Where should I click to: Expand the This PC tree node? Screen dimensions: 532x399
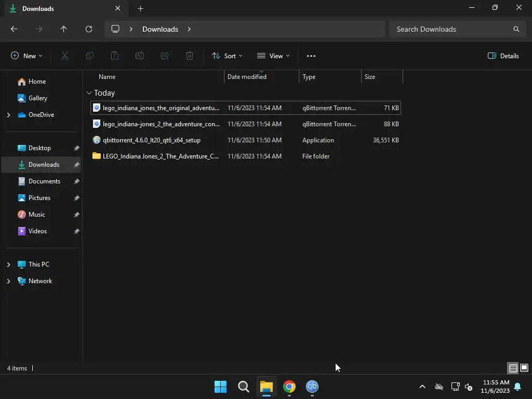pos(8,264)
